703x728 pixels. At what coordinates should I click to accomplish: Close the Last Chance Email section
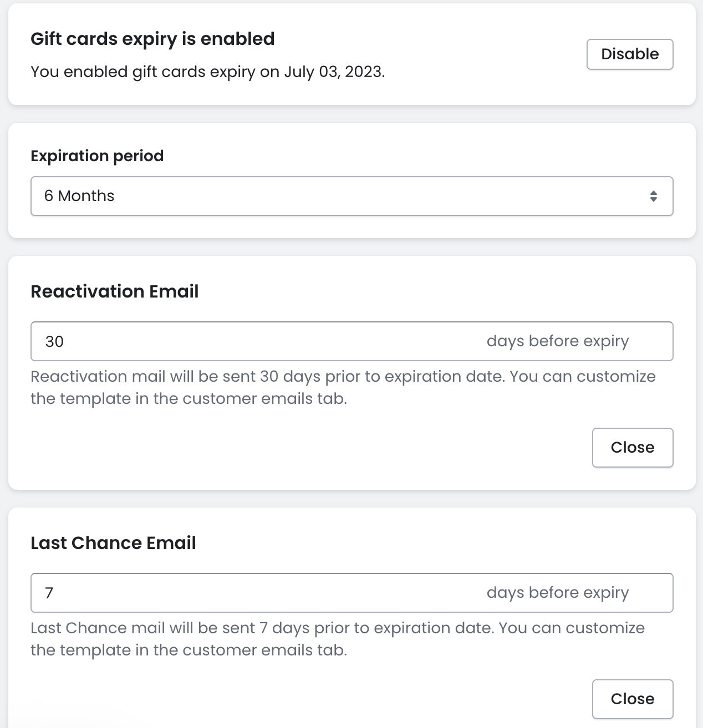(633, 699)
